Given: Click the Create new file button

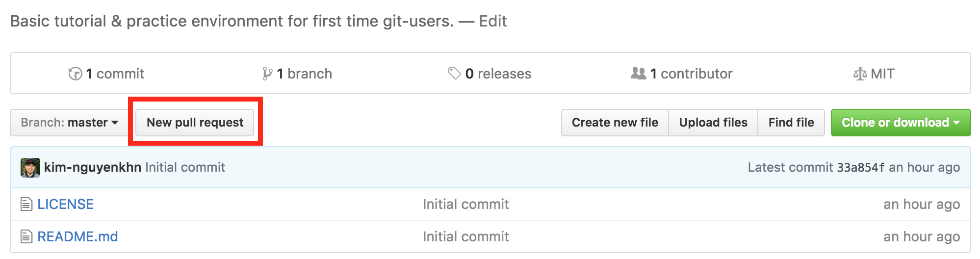Looking at the screenshot, I should 615,122.
